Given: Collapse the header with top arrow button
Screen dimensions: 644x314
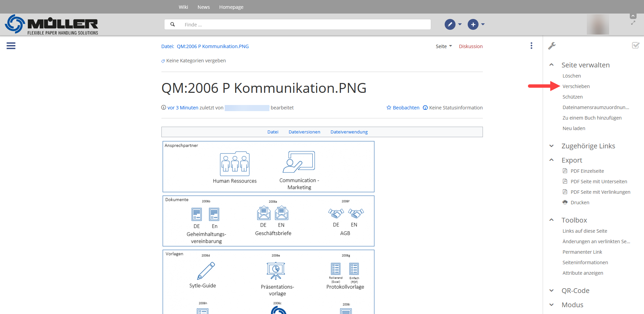Looking at the screenshot, I should 633,16.
